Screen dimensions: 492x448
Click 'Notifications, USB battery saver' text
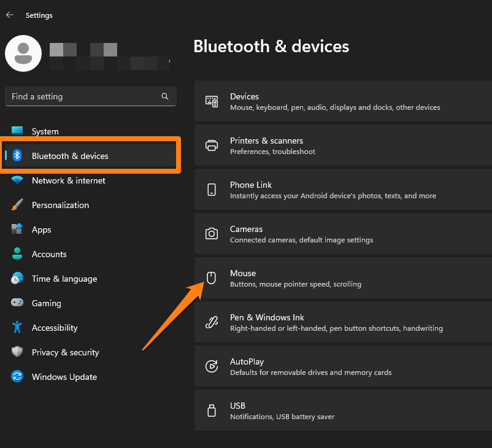point(282,417)
